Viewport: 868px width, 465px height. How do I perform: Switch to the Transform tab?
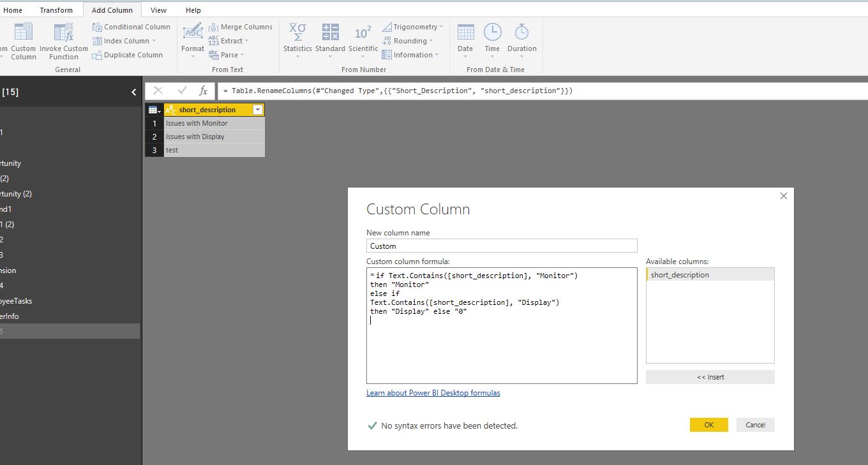pos(56,10)
